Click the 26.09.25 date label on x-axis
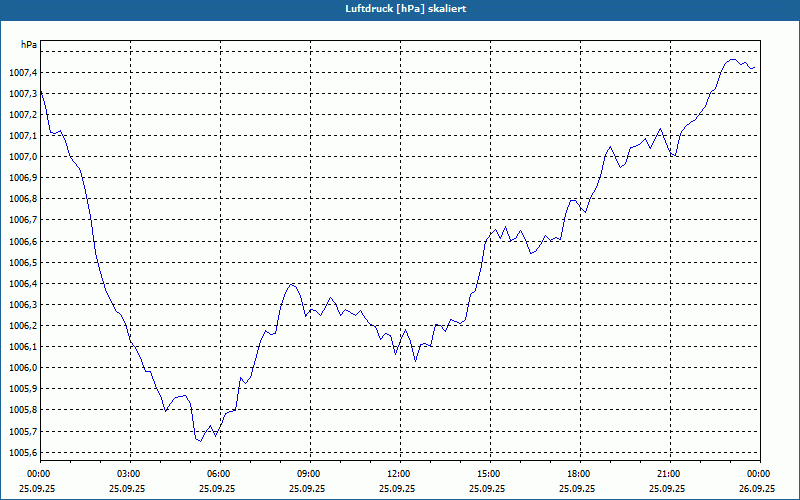The image size is (800, 500). [757, 488]
